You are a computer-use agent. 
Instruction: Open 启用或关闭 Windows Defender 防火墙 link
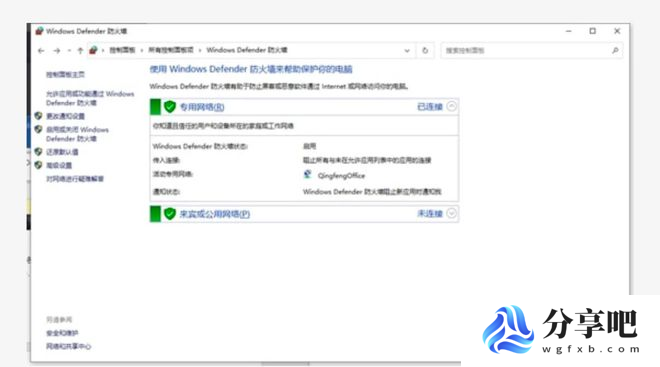(77, 134)
